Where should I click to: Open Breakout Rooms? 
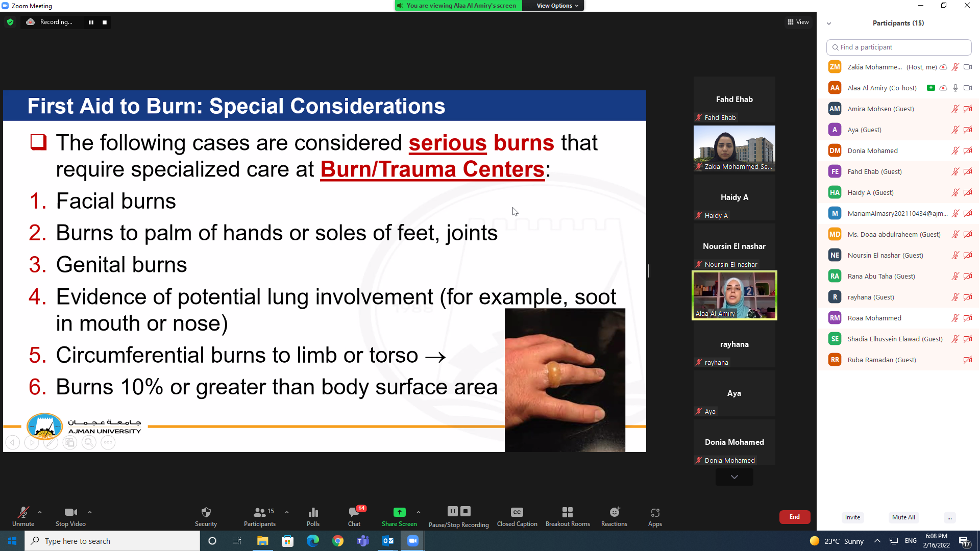click(568, 516)
